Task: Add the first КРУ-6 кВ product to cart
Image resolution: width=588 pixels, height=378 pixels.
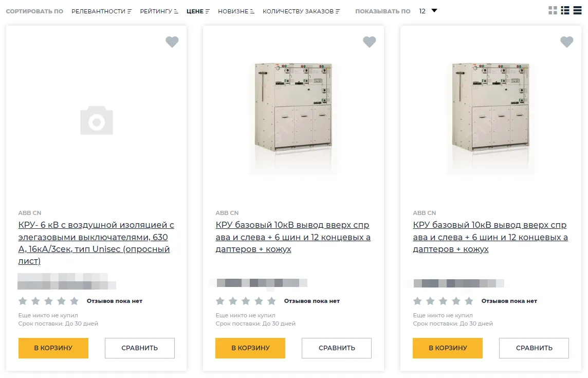Action: pos(53,348)
